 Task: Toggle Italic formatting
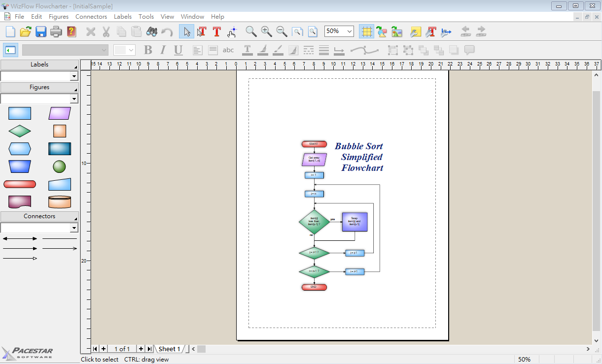point(163,50)
